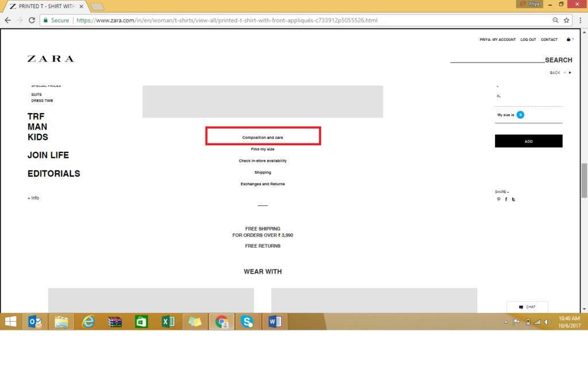This screenshot has height=374, width=588.
Task: Expand the Share + options
Action: [502, 192]
